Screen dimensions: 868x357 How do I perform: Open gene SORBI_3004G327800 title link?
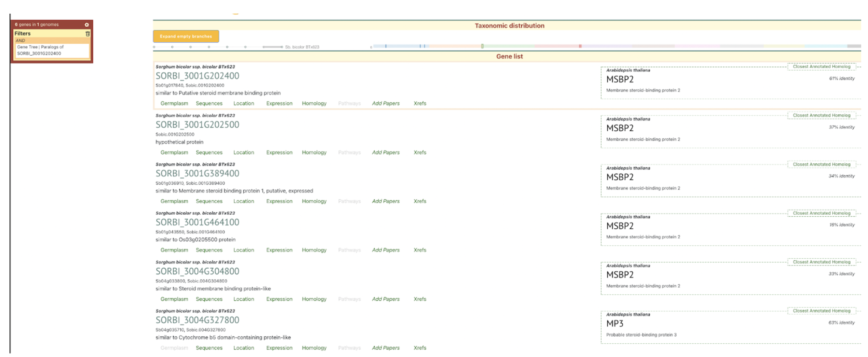pyautogui.click(x=197, y=320)
